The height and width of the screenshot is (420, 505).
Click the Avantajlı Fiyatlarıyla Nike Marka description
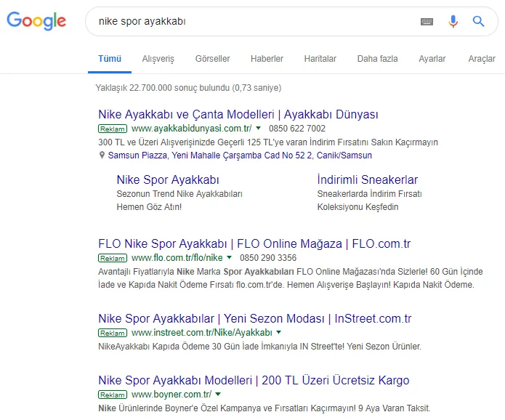(x=291, y=278)
